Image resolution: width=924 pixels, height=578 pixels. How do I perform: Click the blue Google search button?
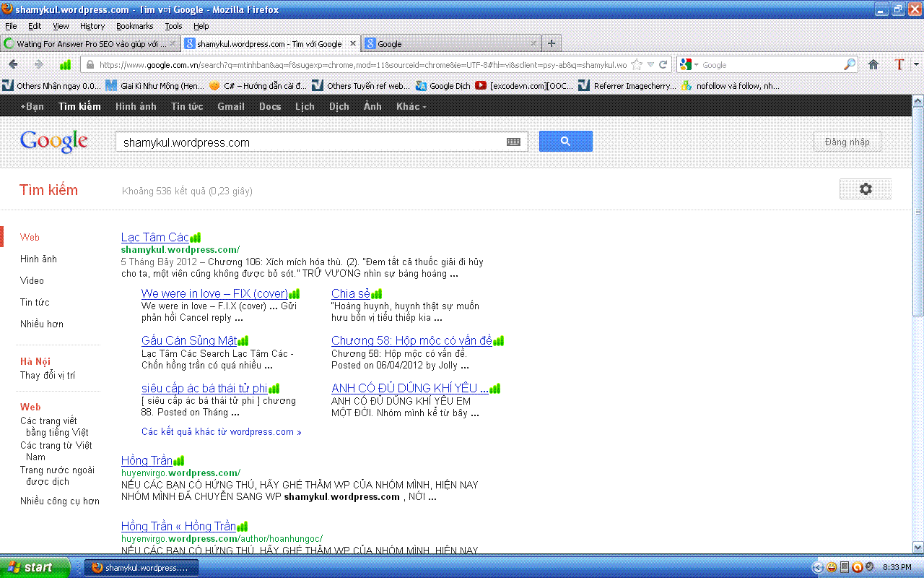(x=566, y=142)
